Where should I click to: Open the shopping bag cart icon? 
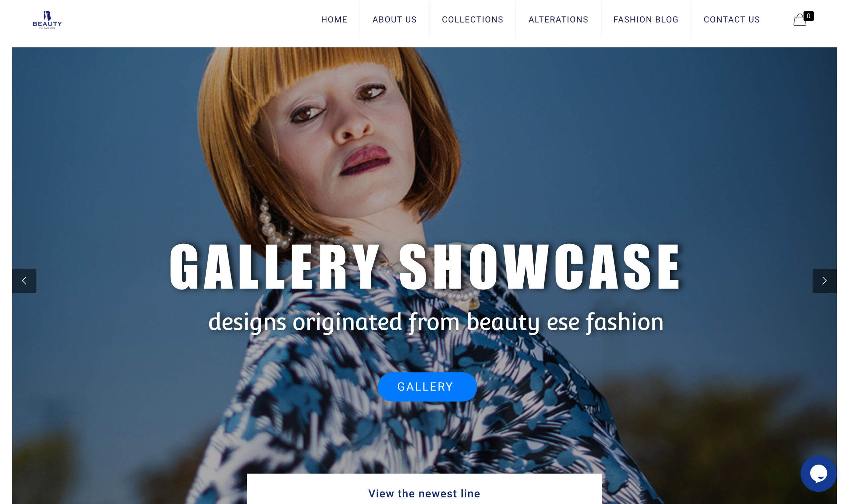pyautogui.click(x=800, y=20)
